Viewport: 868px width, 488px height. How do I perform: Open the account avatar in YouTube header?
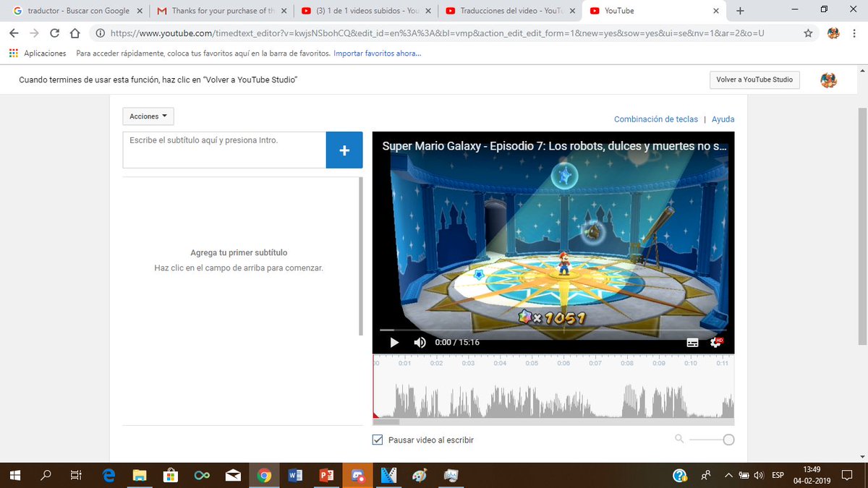pos(829,80)
